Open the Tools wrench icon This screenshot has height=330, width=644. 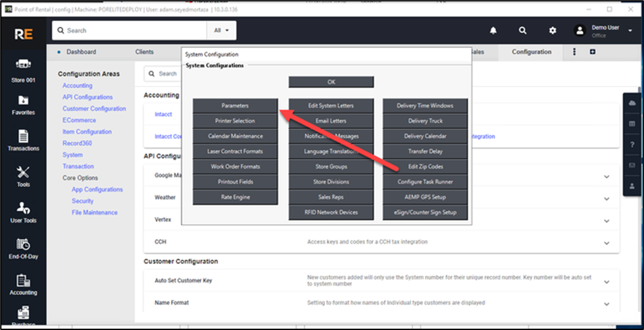pos(23,176)
